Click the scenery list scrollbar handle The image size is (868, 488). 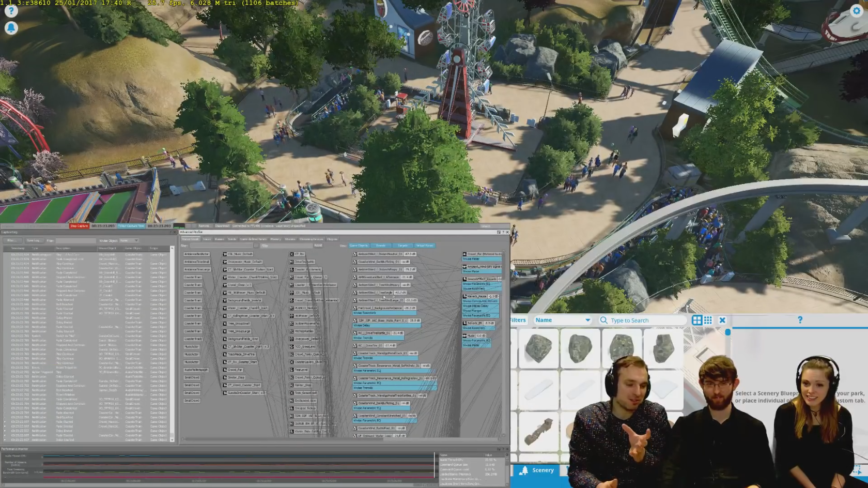click(x=728, y=332)
